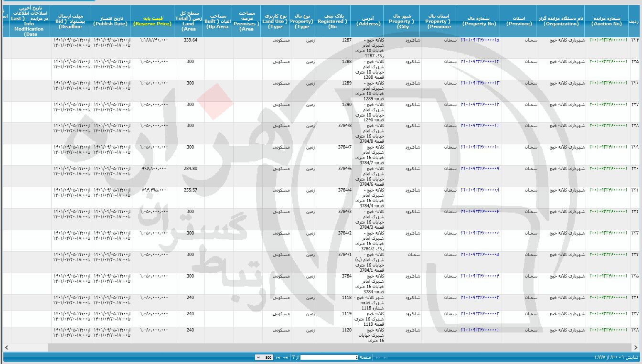
Task: Select the land area 255.57 cell
Action: click(x=190, y=198)
